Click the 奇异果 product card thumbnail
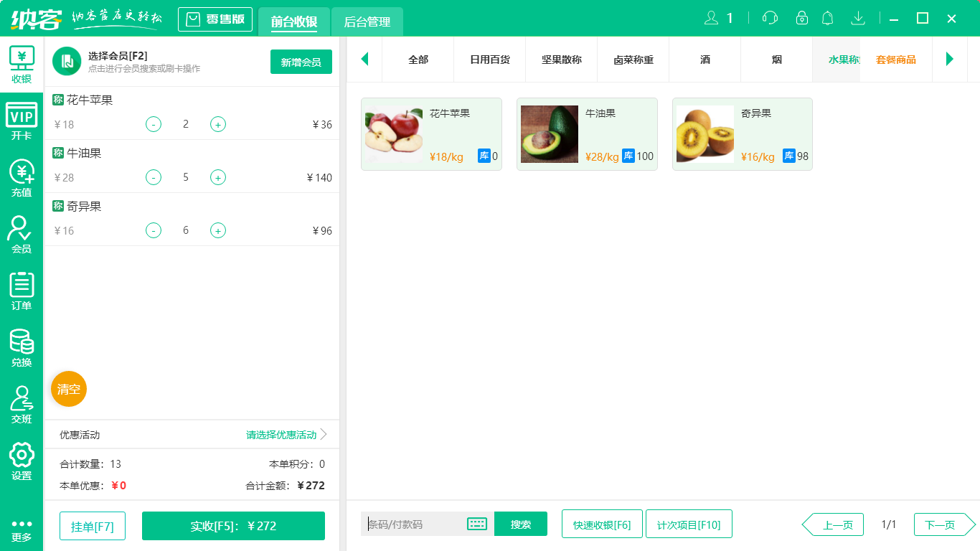Screen dimensions: 980x551 [705, 134]
